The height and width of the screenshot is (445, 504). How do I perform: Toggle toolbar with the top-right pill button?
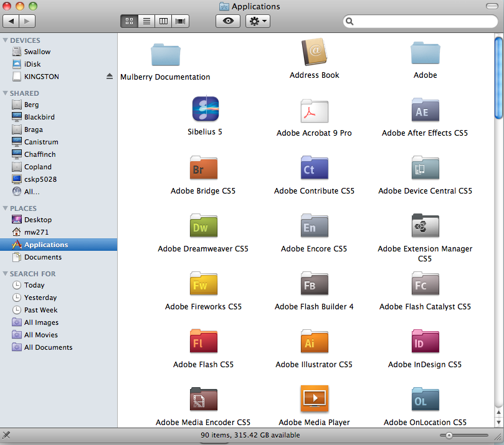pos(492,6)
